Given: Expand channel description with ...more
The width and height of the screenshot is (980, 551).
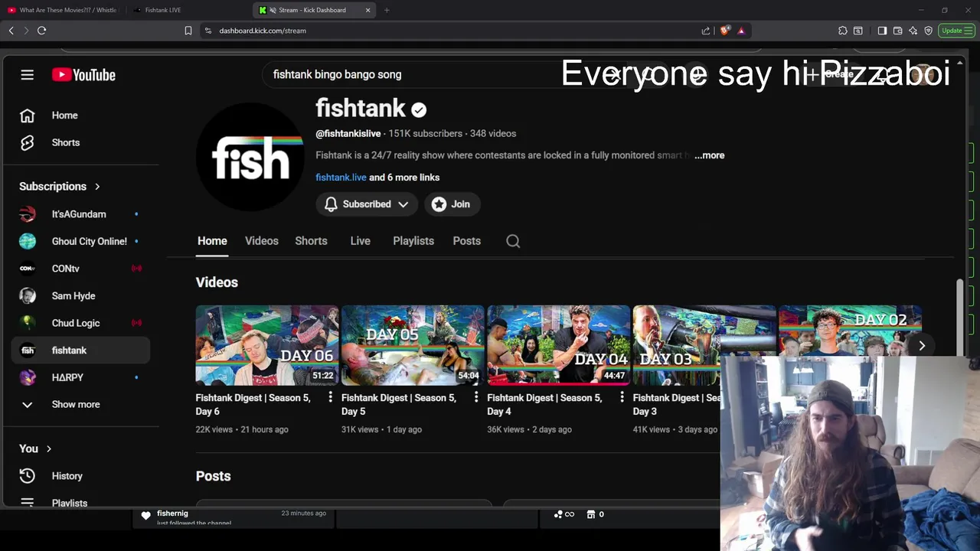Looking at the screenshot, I should [710, 155].
